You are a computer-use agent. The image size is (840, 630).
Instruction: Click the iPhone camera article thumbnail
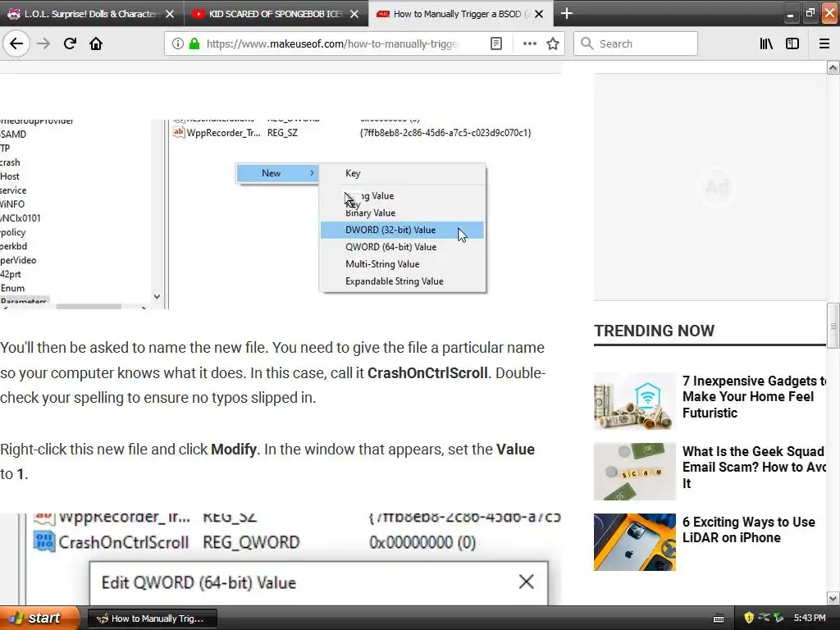coord(635,542)
